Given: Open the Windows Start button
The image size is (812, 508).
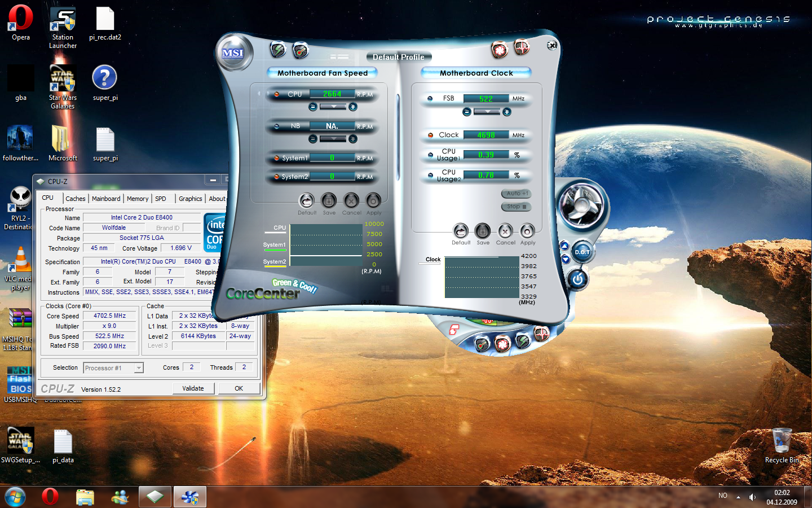Looking at the screenshot, I should [15, 497].
